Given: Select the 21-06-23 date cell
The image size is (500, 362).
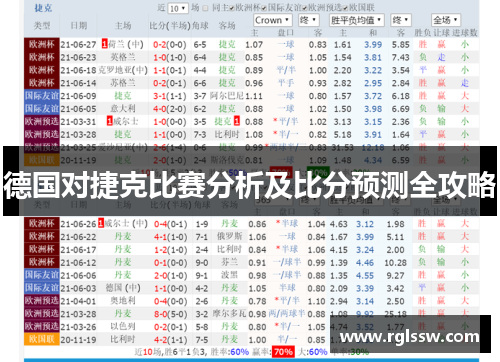Looking at the screenshot, I should pos(78,57).
